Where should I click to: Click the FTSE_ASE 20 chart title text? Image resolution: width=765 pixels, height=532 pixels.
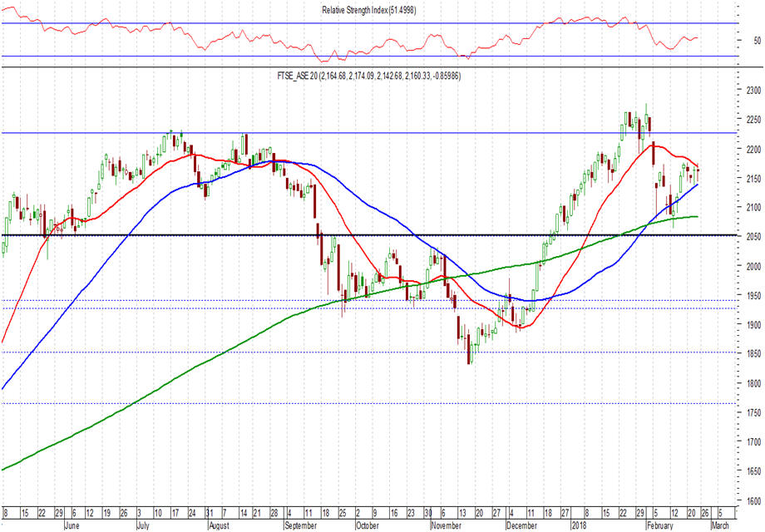coord(369,76)
